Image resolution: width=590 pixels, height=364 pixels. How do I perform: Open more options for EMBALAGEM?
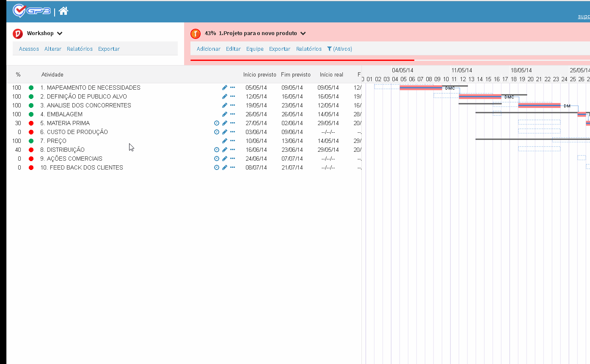[x=232, y=114]
